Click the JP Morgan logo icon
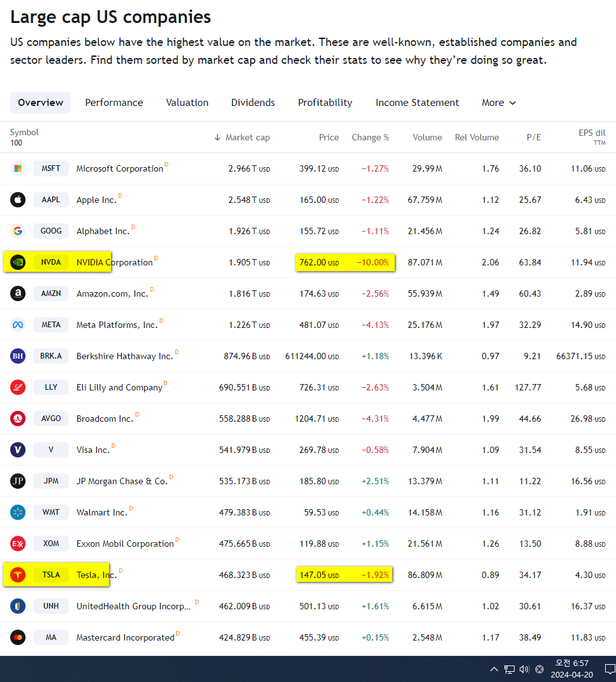 coord(18,481)
